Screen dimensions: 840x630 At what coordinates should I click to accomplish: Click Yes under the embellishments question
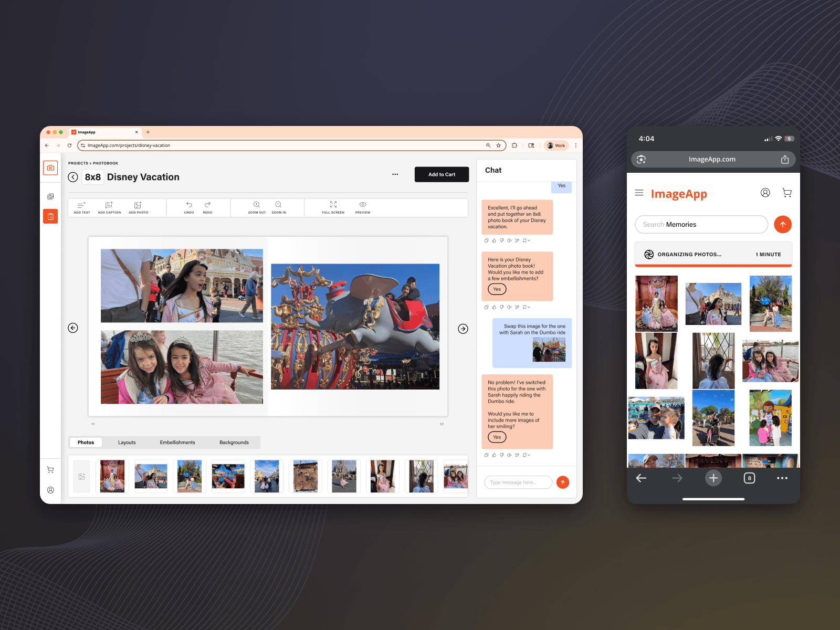[497, 289]
